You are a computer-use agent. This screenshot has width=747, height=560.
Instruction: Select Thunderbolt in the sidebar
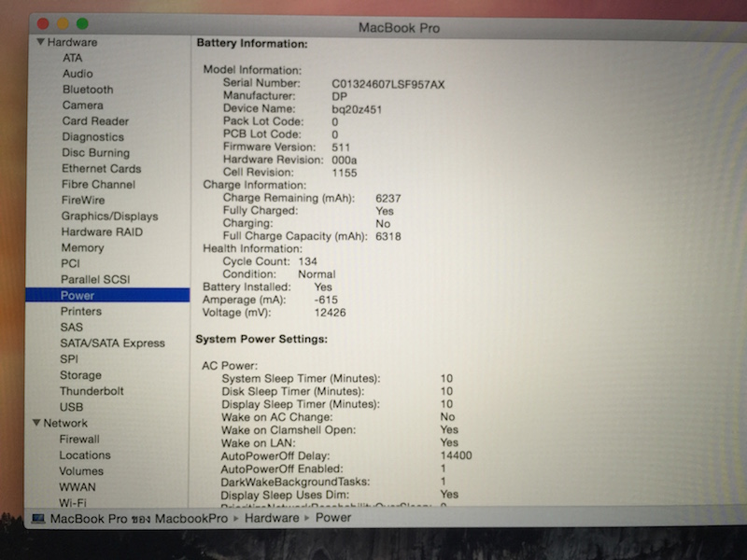(x=92, y=391)
